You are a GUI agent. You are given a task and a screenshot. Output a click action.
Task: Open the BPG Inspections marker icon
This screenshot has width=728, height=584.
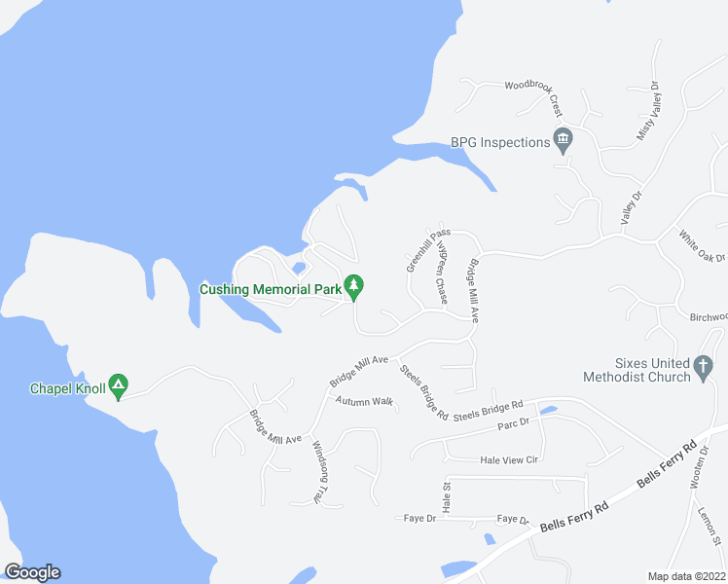tap(563, 141)
